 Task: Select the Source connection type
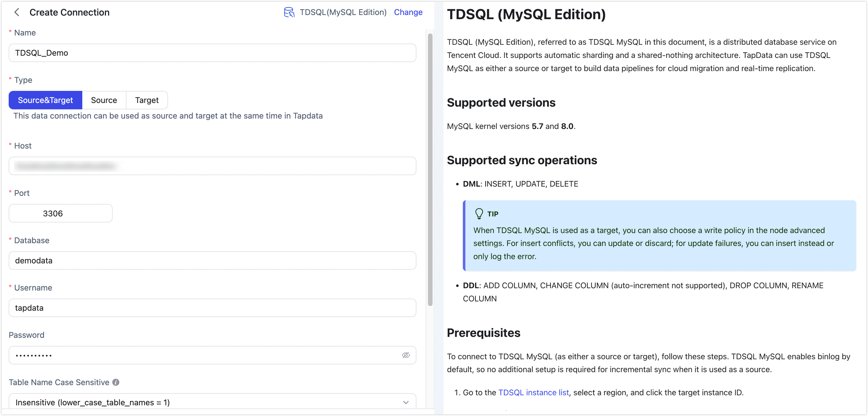pyautogui.click(x=104, y=100)
